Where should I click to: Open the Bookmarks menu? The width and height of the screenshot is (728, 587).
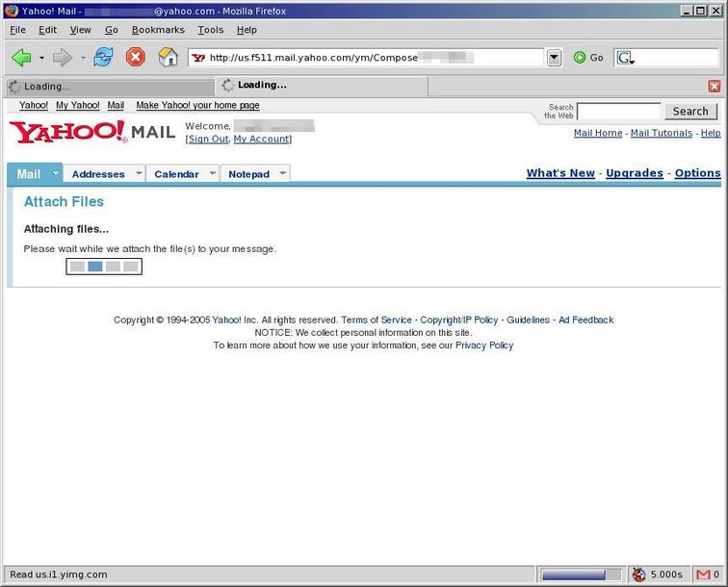(158, 30)
